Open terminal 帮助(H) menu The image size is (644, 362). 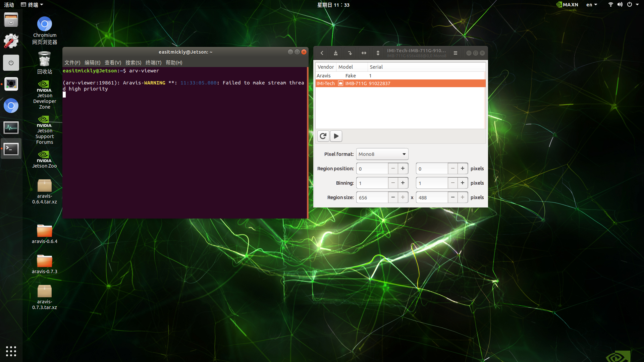pyautogui.click(x=174, y=63)
